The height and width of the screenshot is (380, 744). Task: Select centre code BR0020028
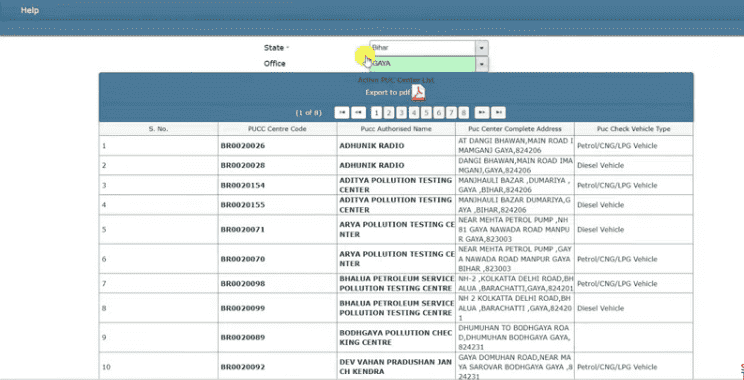point(243,166)
